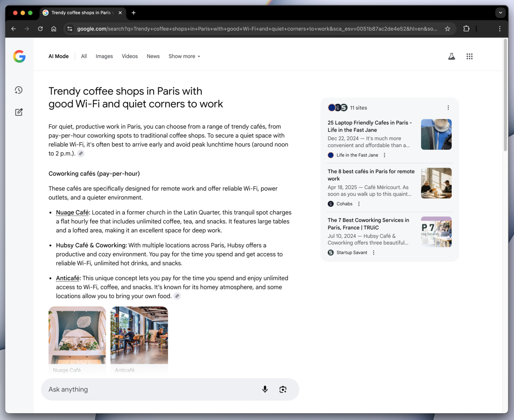
Task: Click the TRUiC coworking thumbnail image
Action: (x=436, y=232)
